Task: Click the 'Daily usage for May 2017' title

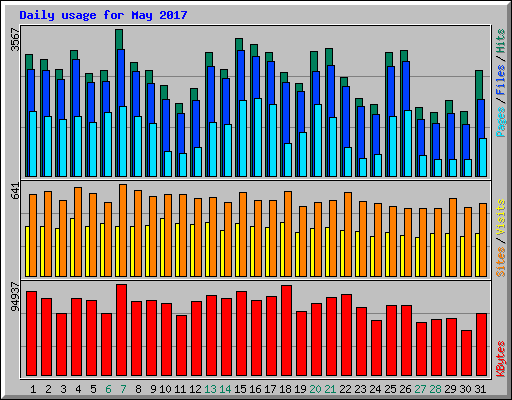Action: [103, 15]
